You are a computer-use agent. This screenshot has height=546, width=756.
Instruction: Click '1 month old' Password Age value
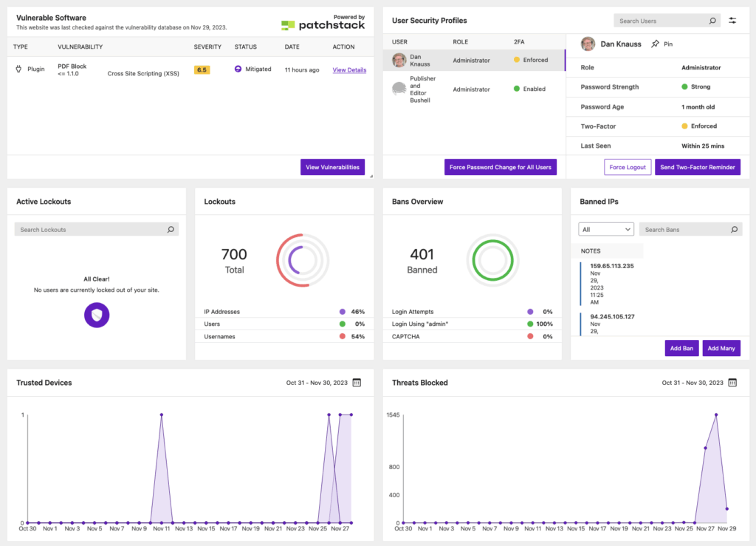coord(698,107)
